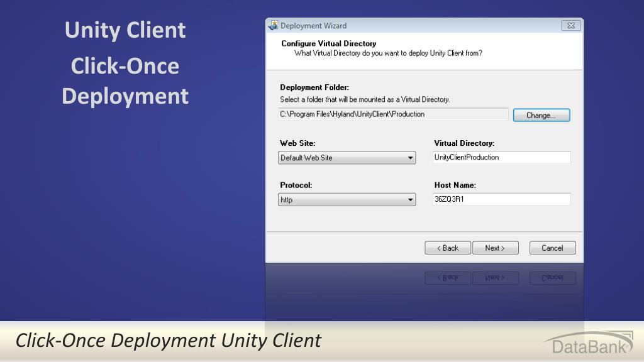Viewport: 644px width, 362px height.
Task: Click the Virtual Directory input field
Action: (501, 157)
